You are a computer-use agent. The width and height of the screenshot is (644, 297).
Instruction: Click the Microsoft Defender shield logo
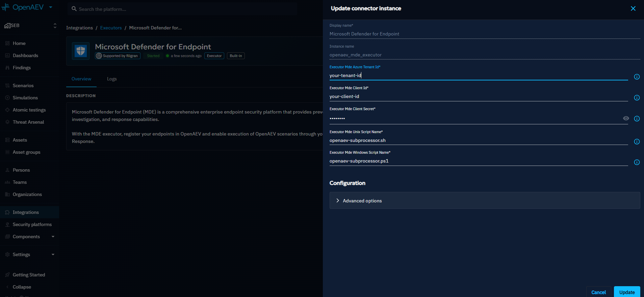pyautogui.click(x=81, y=51)
